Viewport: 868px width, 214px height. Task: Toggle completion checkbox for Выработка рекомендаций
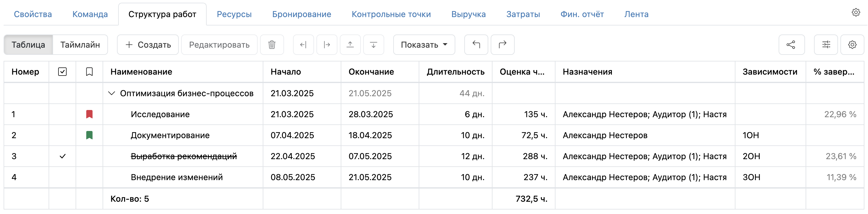62,156
